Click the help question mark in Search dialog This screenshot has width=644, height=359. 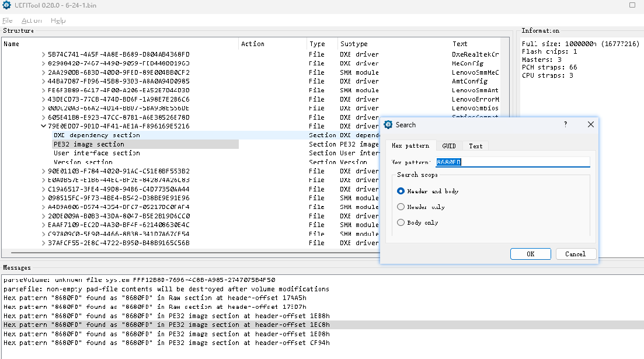566,124
